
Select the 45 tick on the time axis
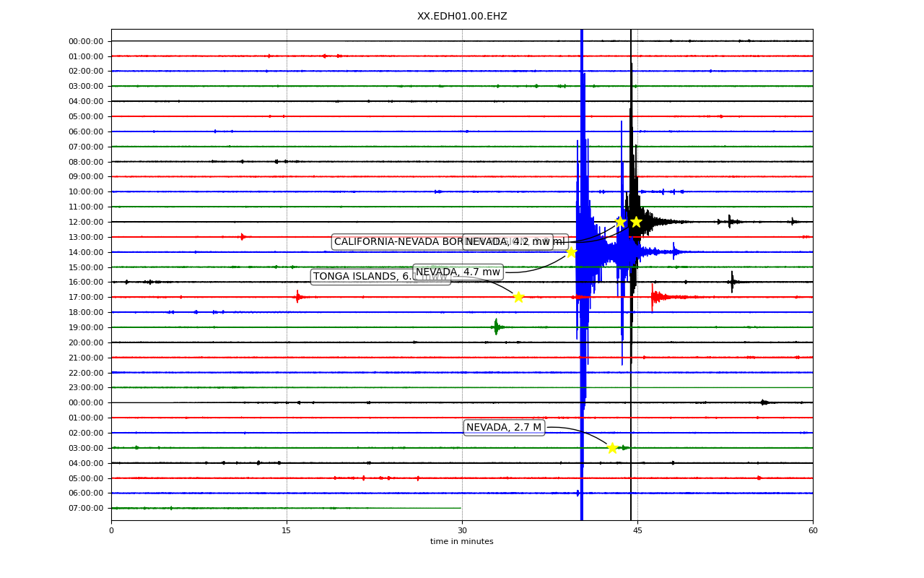(x=637, y=530)
